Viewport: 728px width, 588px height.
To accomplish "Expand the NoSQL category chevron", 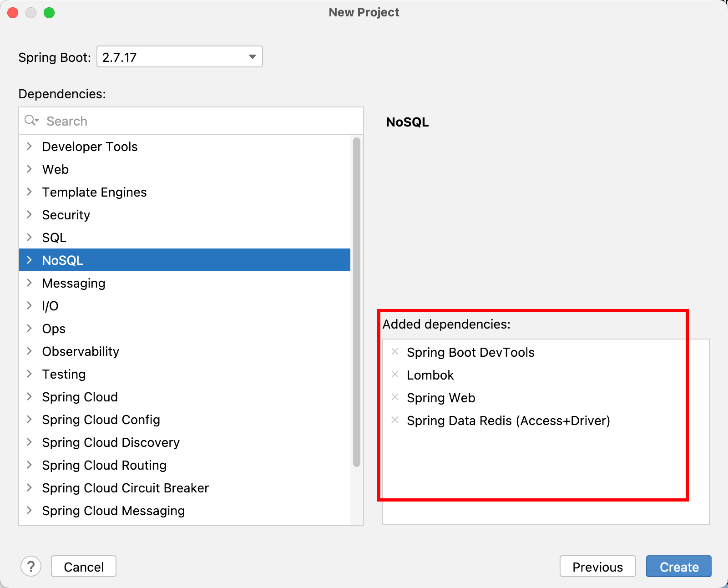I will (30, 260).
